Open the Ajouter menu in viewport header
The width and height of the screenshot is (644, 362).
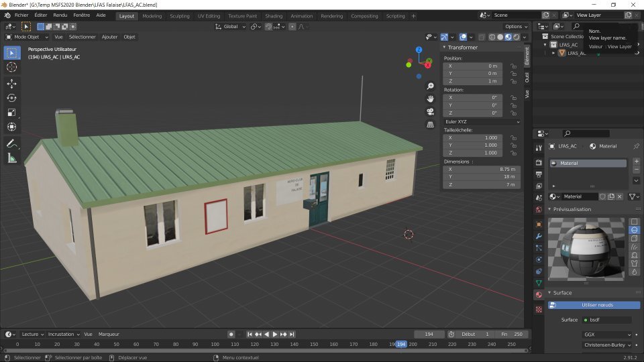(x=109, y=37)
